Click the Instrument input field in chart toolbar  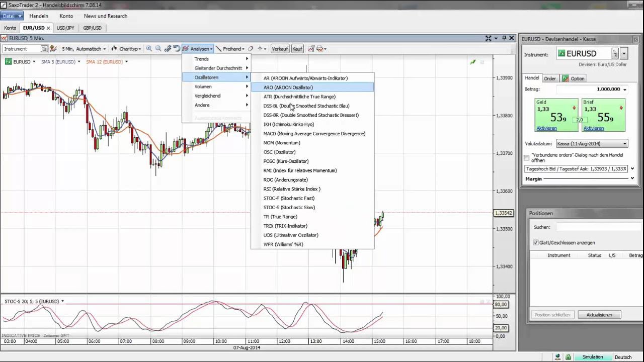coord(21,49)
